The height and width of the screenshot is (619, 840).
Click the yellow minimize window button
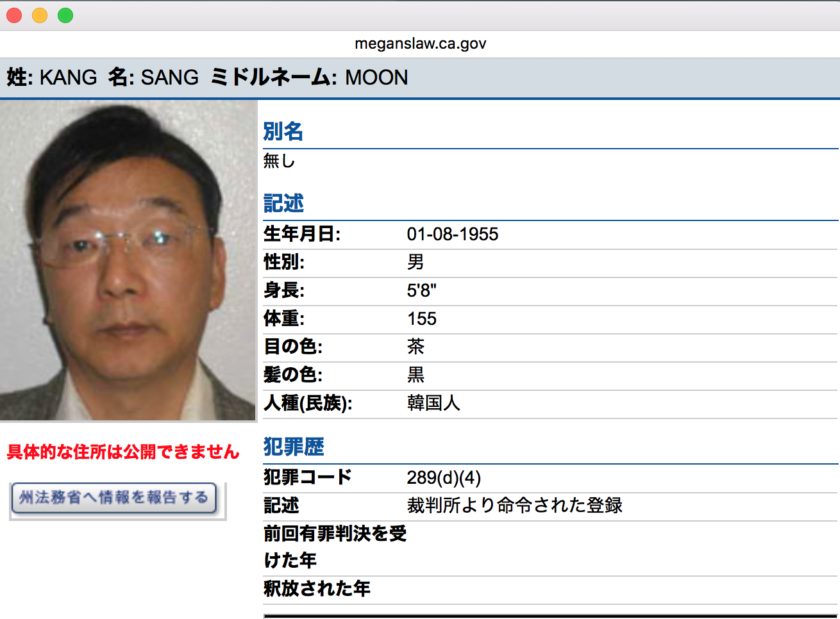pyautogui.click(x=40, y=15)
